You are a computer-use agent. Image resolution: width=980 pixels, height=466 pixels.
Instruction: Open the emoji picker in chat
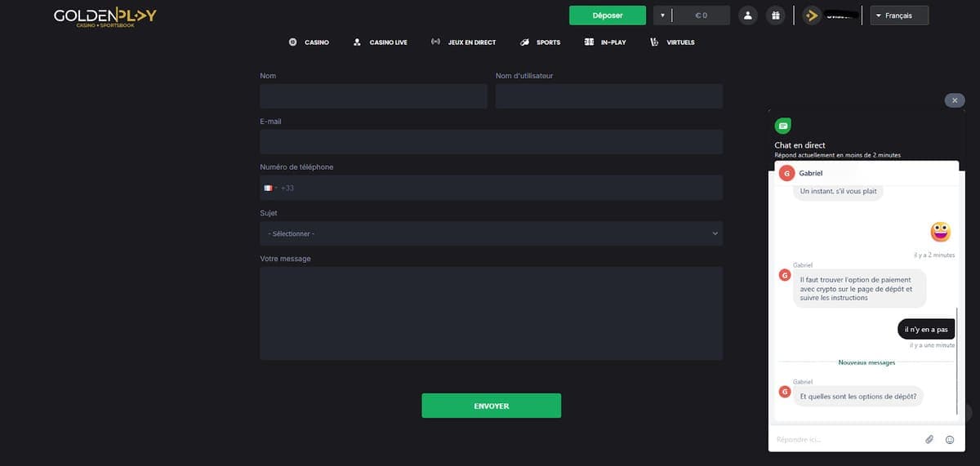tap(950, 439)
